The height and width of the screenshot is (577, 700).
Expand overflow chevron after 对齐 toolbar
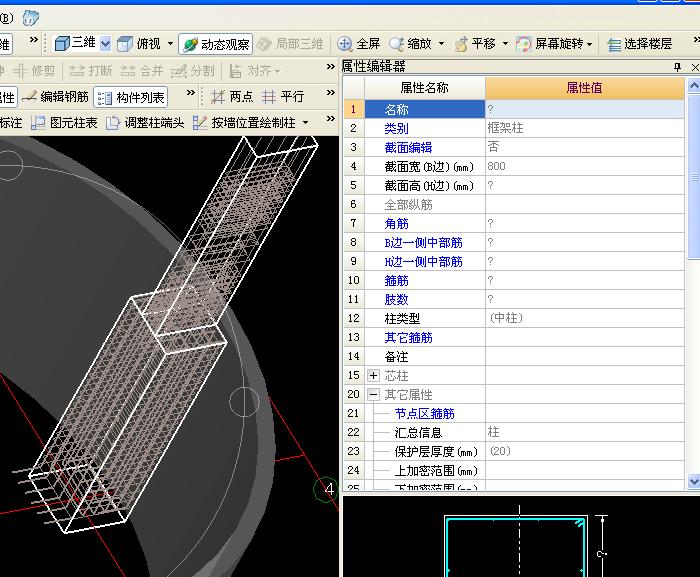[x=330, y=67]
